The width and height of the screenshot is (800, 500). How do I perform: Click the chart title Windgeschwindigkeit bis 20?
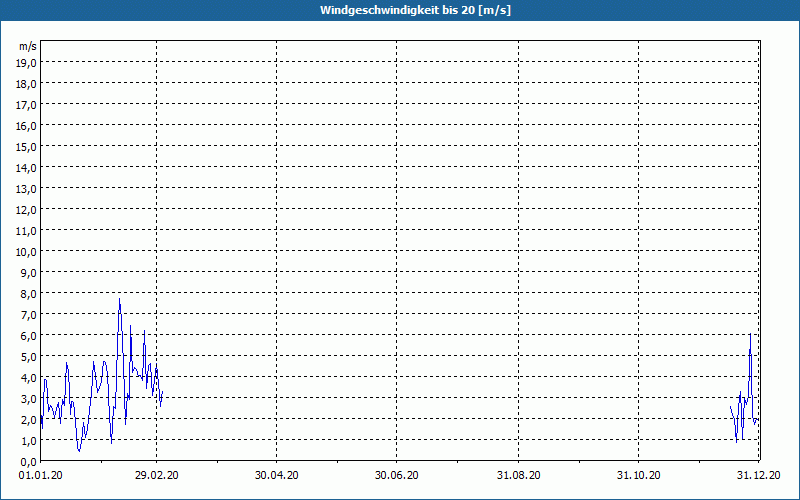pyautogui.click(x=399, y=10)
